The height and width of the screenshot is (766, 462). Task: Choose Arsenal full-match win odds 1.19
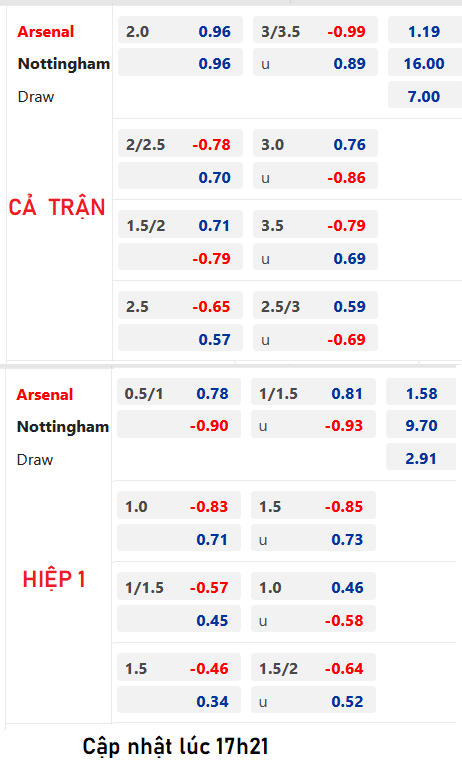click(x=424, y=31)
